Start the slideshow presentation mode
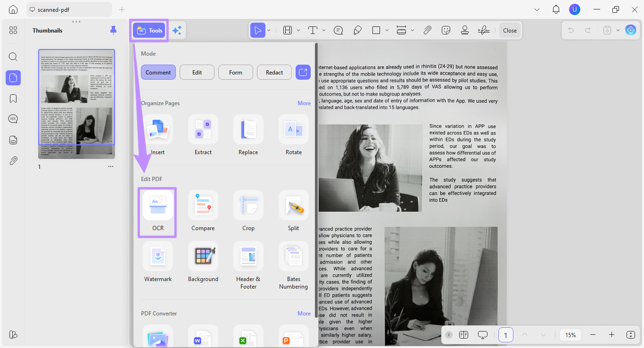This screenshot has width=644, height=348. 482,335
